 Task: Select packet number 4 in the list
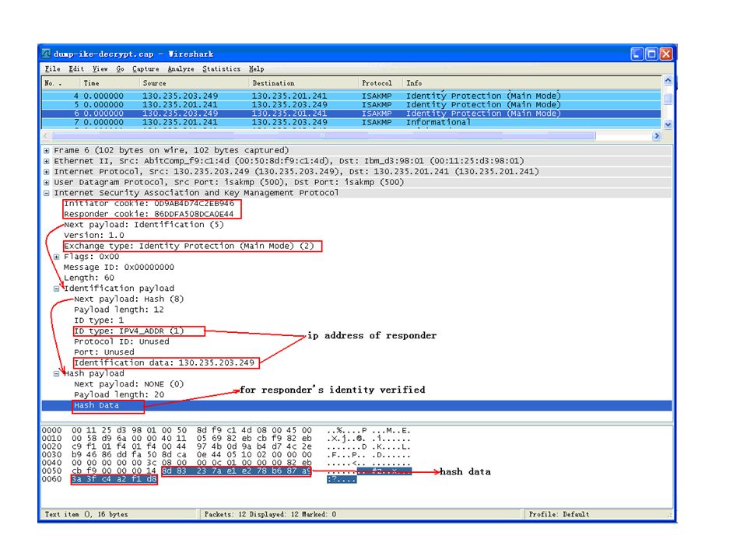[x=351, y=96]
